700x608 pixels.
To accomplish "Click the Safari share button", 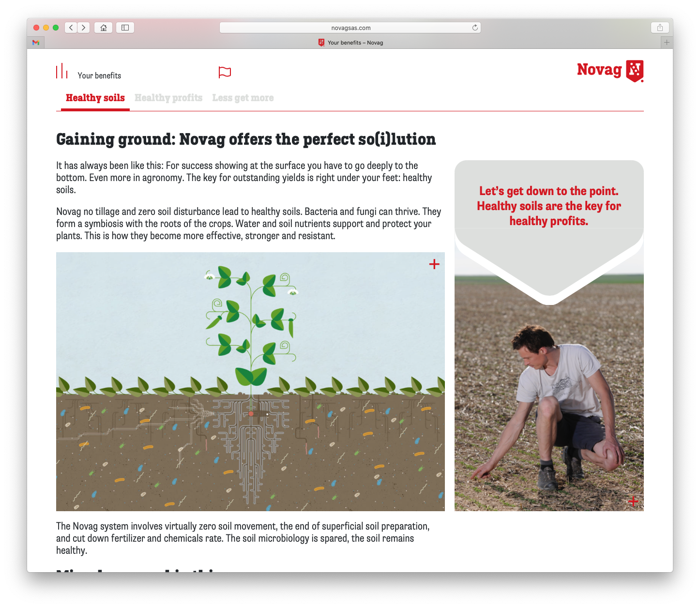I will tap(660, 28).
